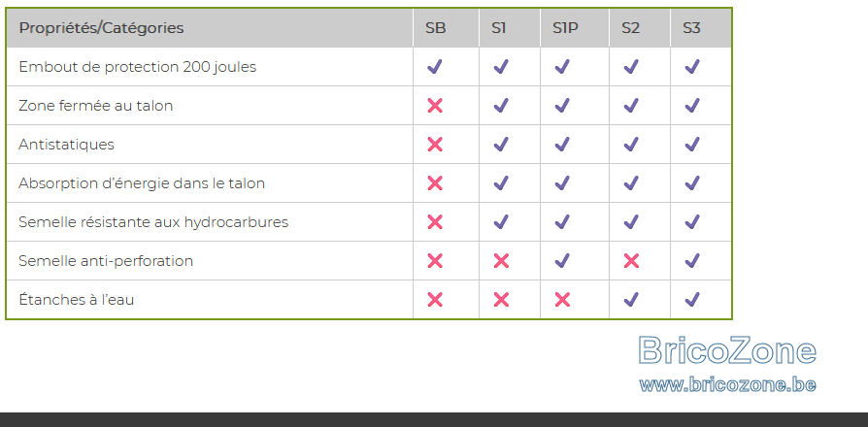Select the S1P column header
Screen dimensions: 868x427
click(565, 27)
